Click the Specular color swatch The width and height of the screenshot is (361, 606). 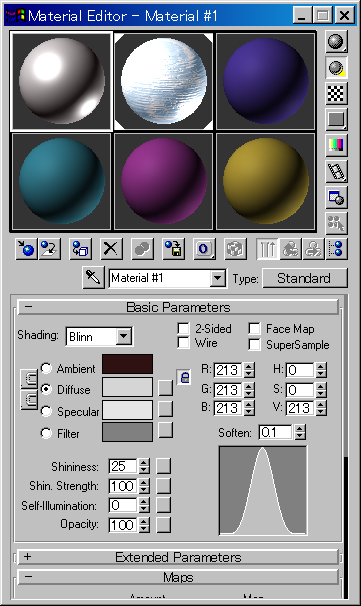click(127, 410)
